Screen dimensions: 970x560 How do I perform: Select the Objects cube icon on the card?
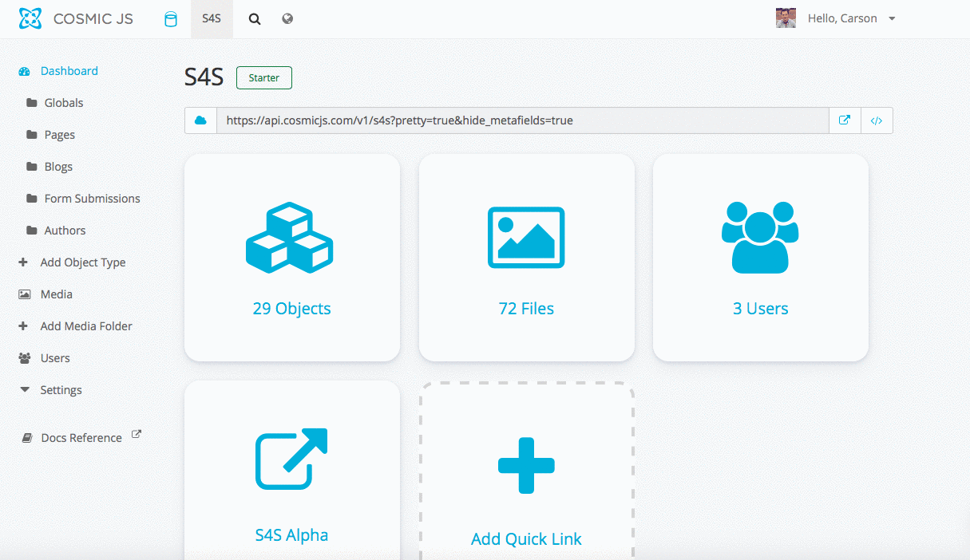coord(291,237)
